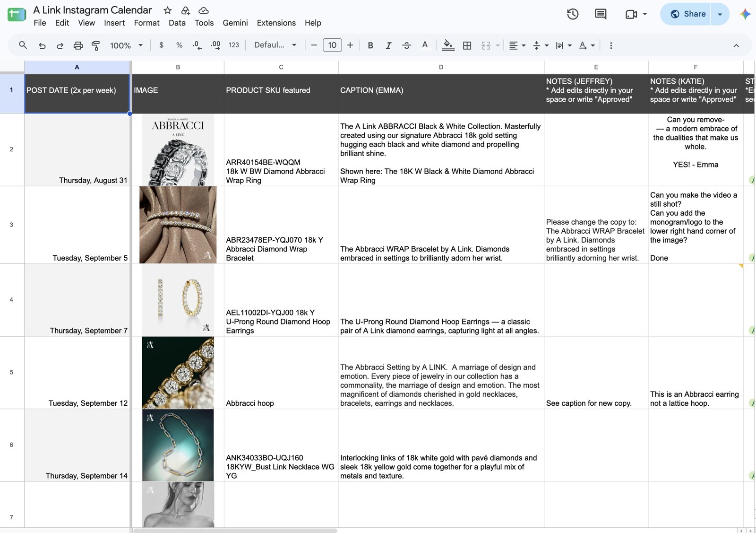Click the Share button

click(686, 14)
